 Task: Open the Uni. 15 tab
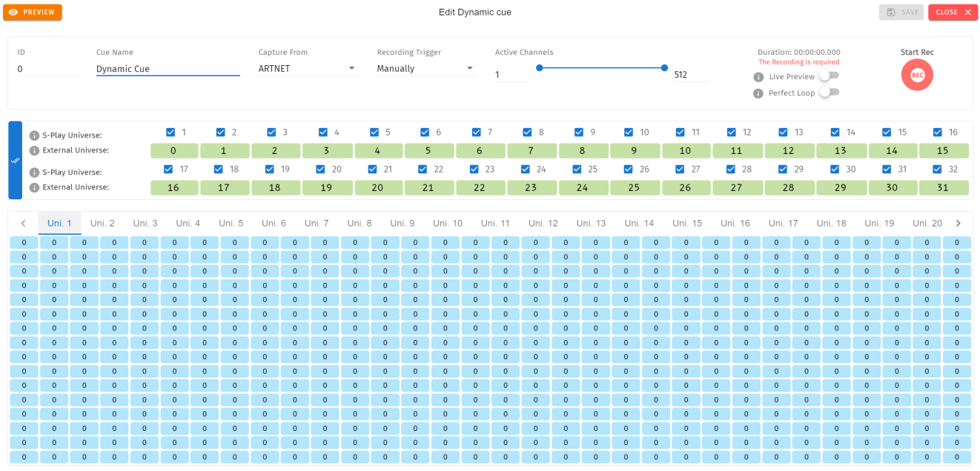pos(686,223)
